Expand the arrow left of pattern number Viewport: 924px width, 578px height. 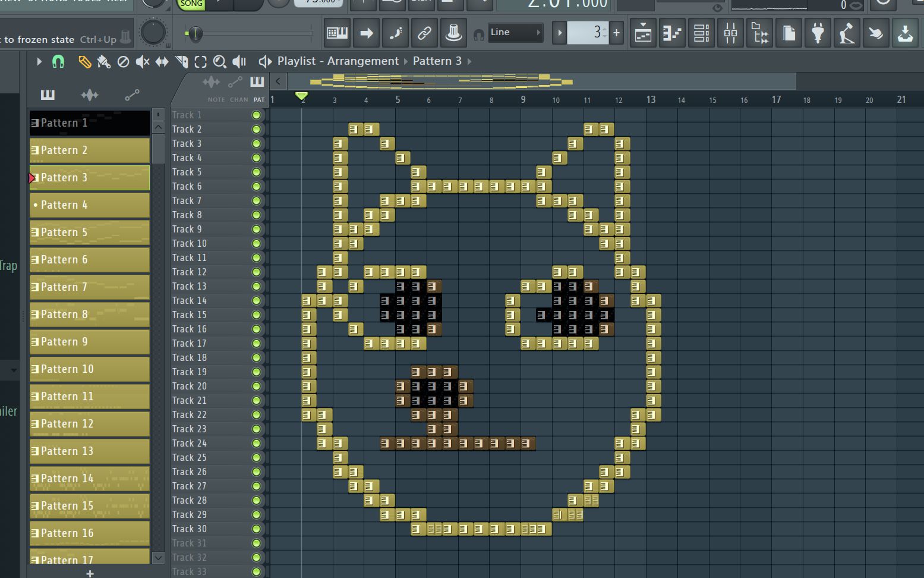(x=559, y=33)
